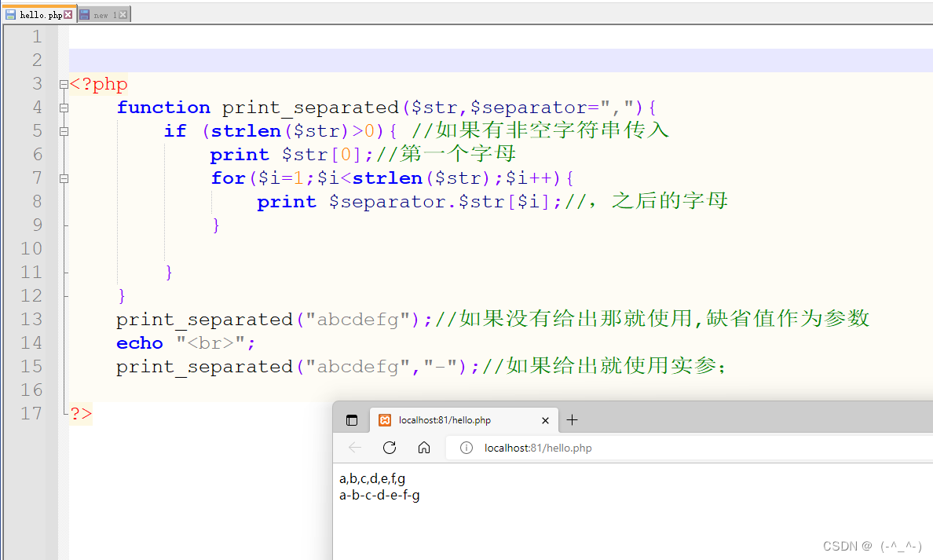Click line number 8 in the editor margin
The image size is (933, 560).
[x=36, y=201]
